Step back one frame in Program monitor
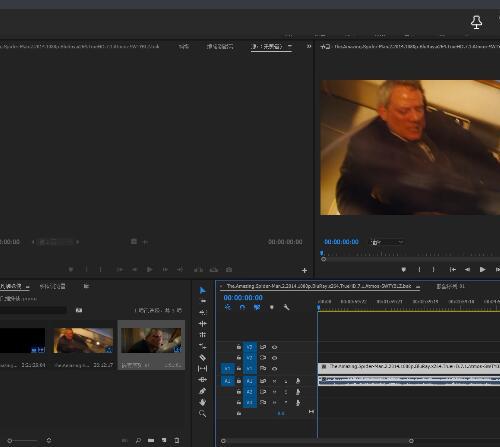This screenshot has height=447, width=500. 467,269
